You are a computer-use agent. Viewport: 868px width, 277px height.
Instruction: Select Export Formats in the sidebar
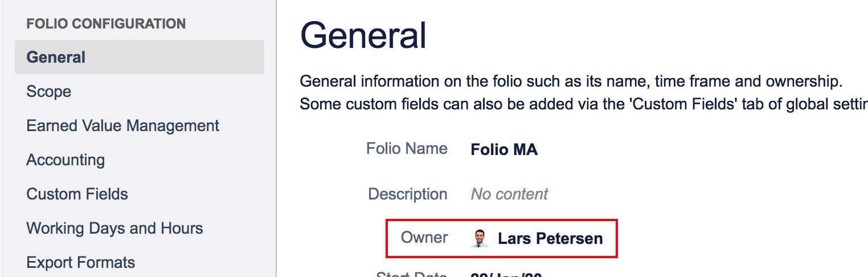tap(81, 262)
